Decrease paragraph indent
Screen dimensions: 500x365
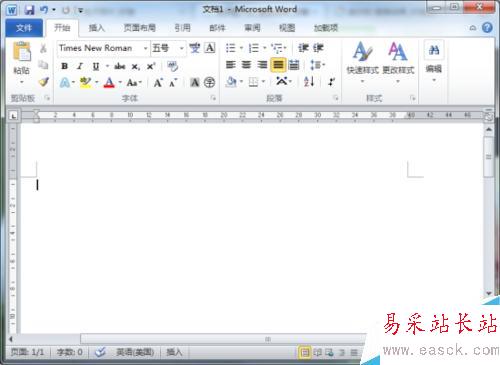point(303,48)
